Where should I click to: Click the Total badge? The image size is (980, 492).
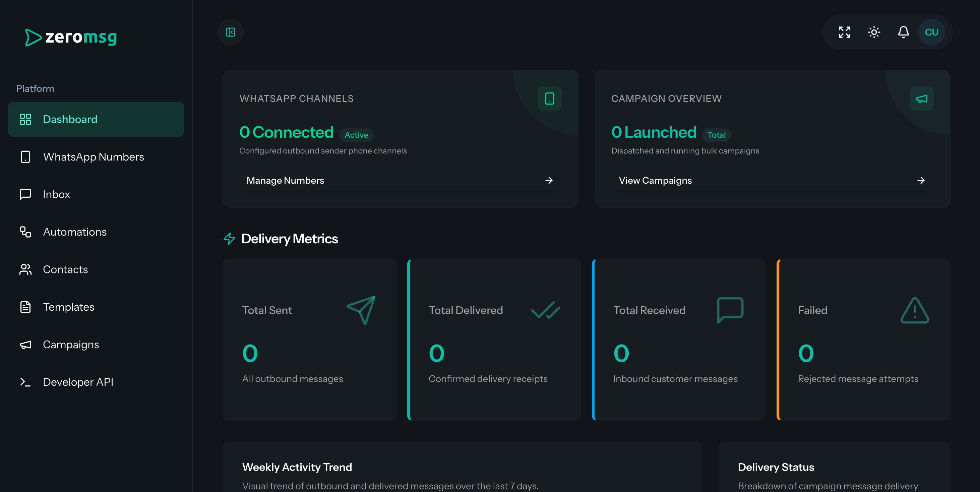(x=716, y=135)
